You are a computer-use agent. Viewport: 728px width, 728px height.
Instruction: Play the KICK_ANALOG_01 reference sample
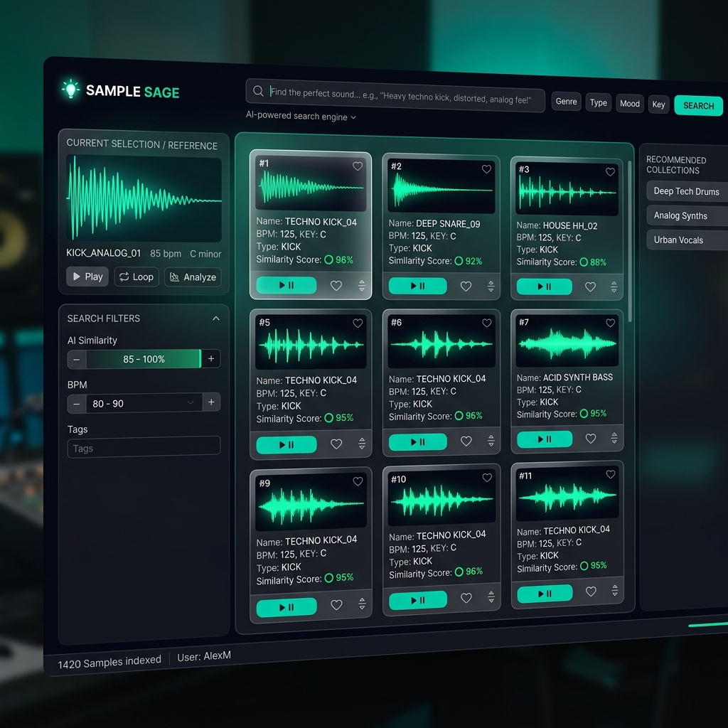[87, 277]
